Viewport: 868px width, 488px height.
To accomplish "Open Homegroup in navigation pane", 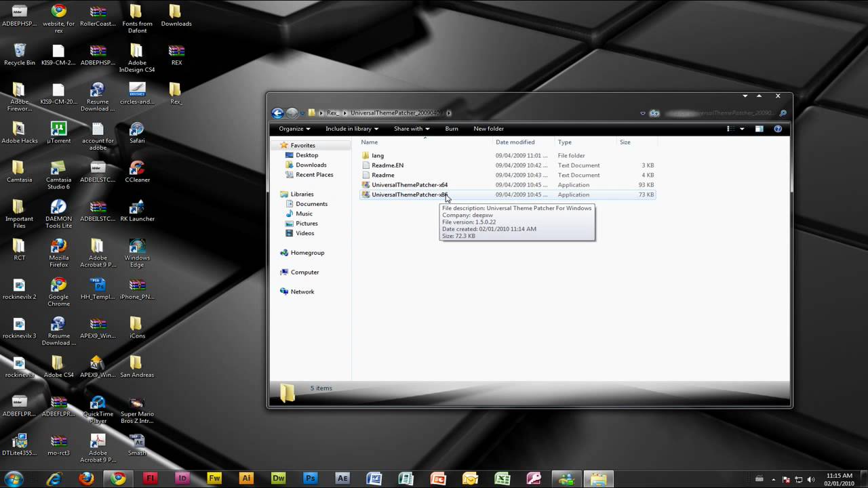I will pyautogui.click(x=307, y=253).
